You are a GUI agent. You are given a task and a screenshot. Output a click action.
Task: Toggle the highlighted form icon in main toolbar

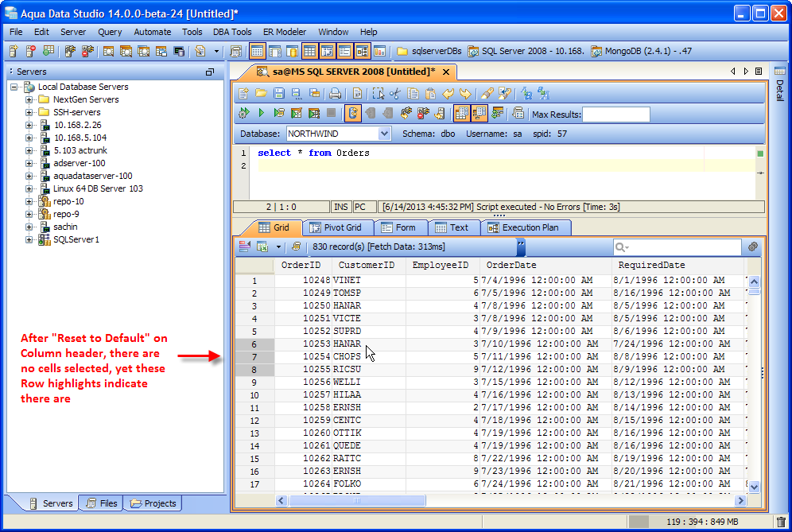pyautogui.click(x=345, y=51)
